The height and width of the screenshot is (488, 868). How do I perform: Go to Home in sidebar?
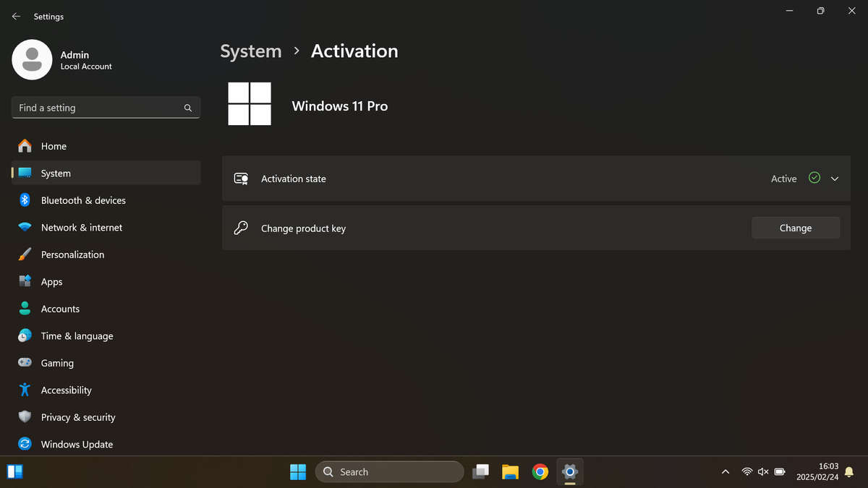coord(54,146)
